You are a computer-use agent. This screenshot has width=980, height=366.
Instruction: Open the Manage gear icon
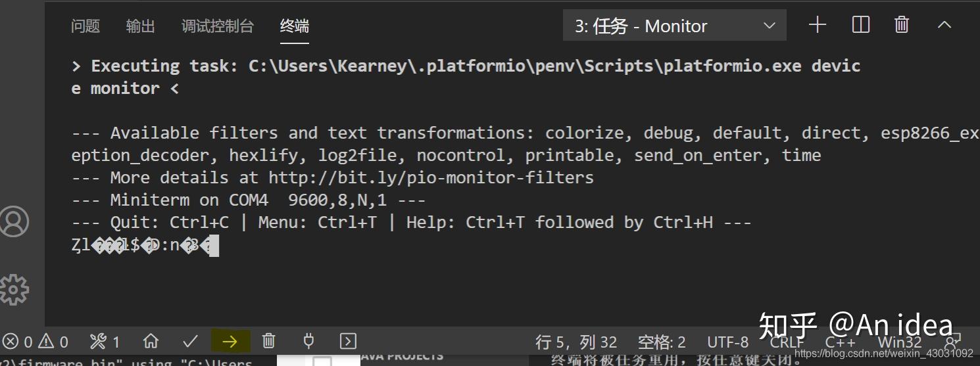point(14,289)
